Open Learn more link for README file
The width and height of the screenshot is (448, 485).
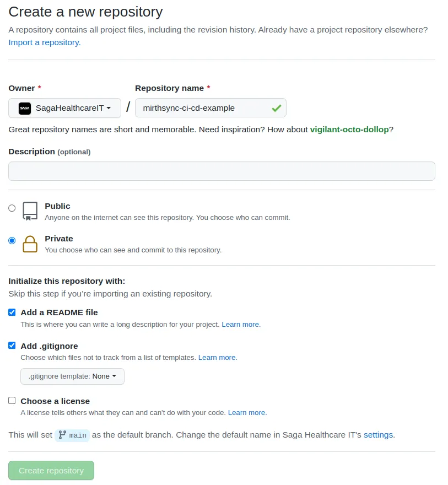click(x=241, y=325)
